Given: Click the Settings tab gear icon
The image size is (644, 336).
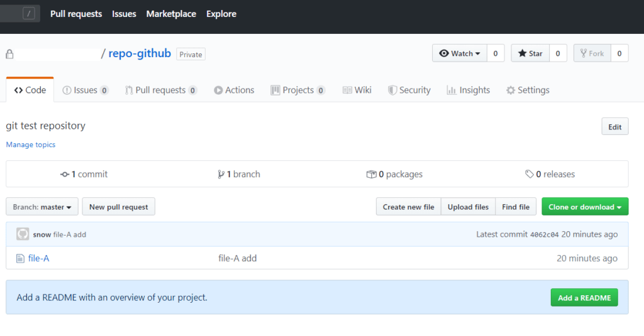Looking at the screenshot, I should tap(511, 90).
